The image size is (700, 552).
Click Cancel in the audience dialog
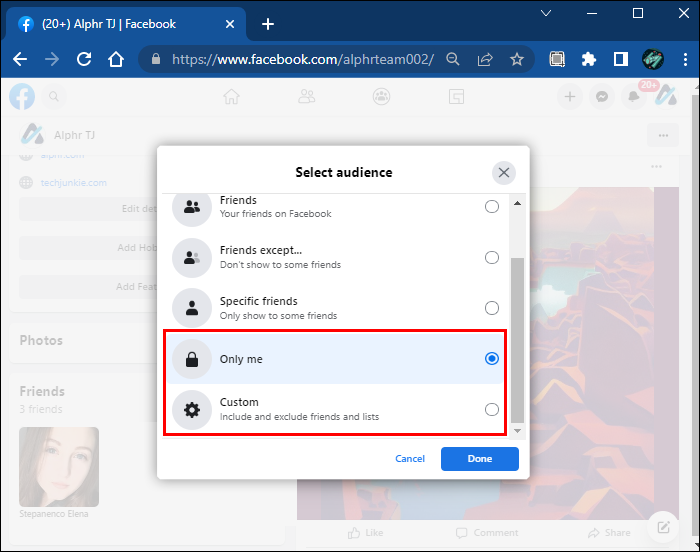(x=410, y=459)
